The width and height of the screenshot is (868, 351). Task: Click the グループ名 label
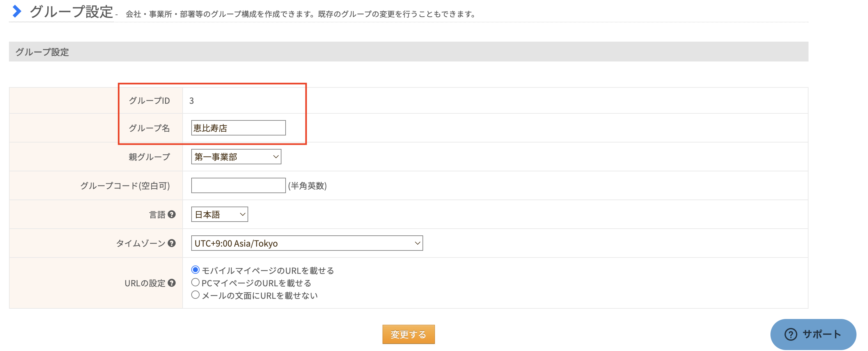149,128
